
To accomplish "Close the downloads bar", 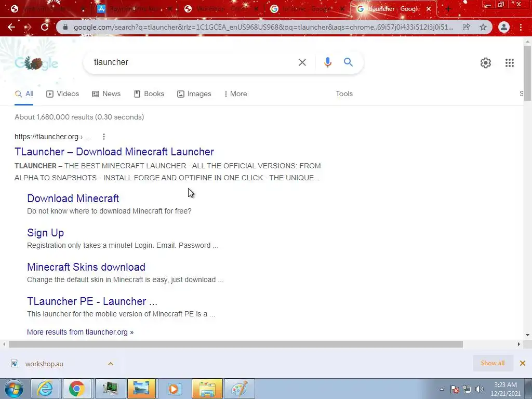I will pyautogui.click(x=523, y=363).
